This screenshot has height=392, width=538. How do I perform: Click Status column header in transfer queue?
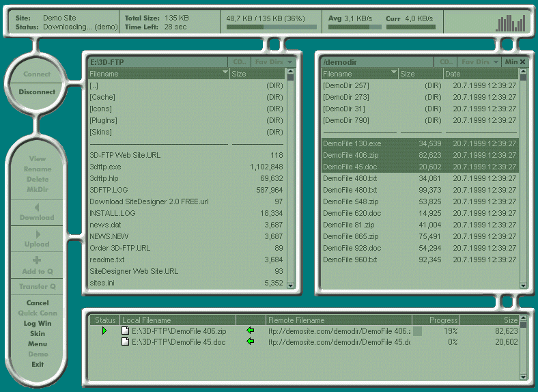pyautogui.click(x=105, y=320)
